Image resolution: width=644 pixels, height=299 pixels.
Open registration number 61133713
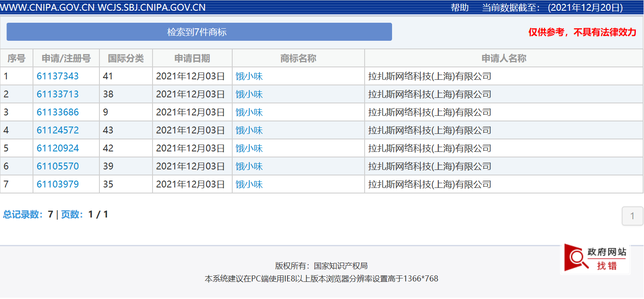coord(58,94)
